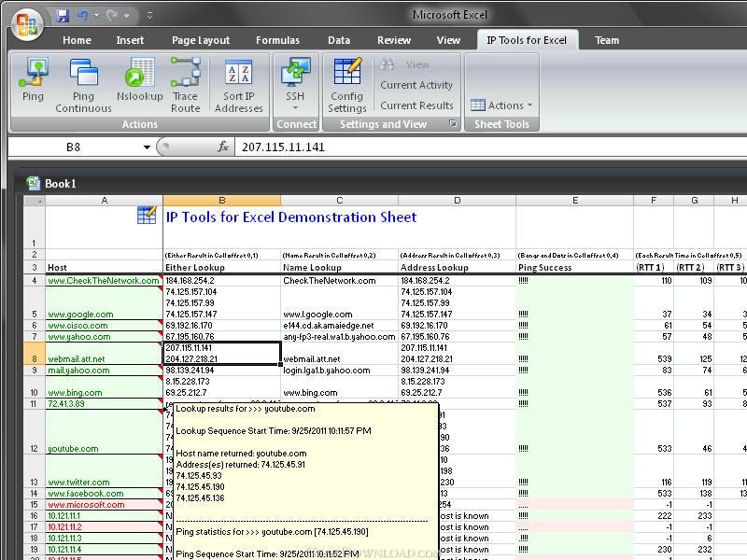The height and width of the screenshot is (560, 747).
Task: Select column E header
Action: pyautogui.click(x=575, y=201)
